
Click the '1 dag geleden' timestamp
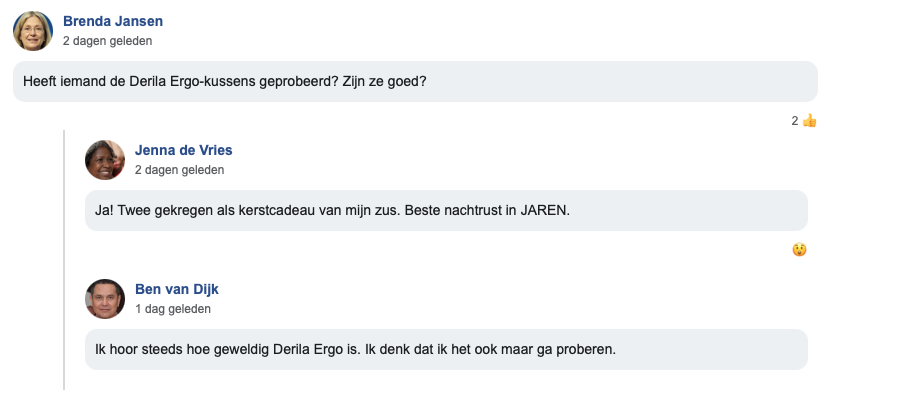[x=173, y=309]
